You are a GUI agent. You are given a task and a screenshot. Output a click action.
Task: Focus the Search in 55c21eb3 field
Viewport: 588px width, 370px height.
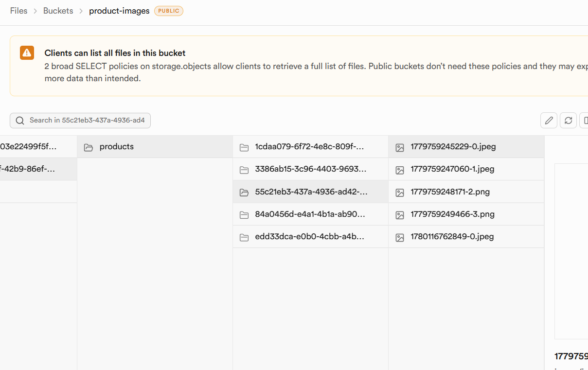80,121
